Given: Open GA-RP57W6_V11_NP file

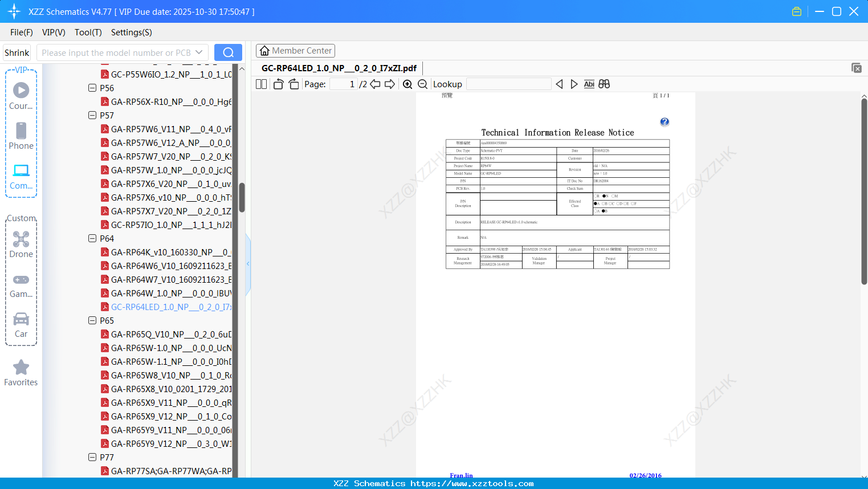Looking at the screenshot, I should pyautogui.click(x=166, y=129).
